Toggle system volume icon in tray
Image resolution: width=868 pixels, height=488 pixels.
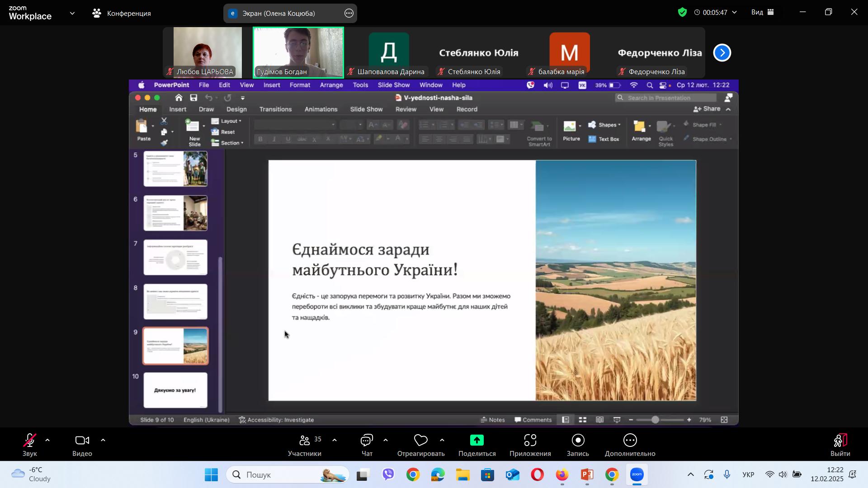pos(783,475)
